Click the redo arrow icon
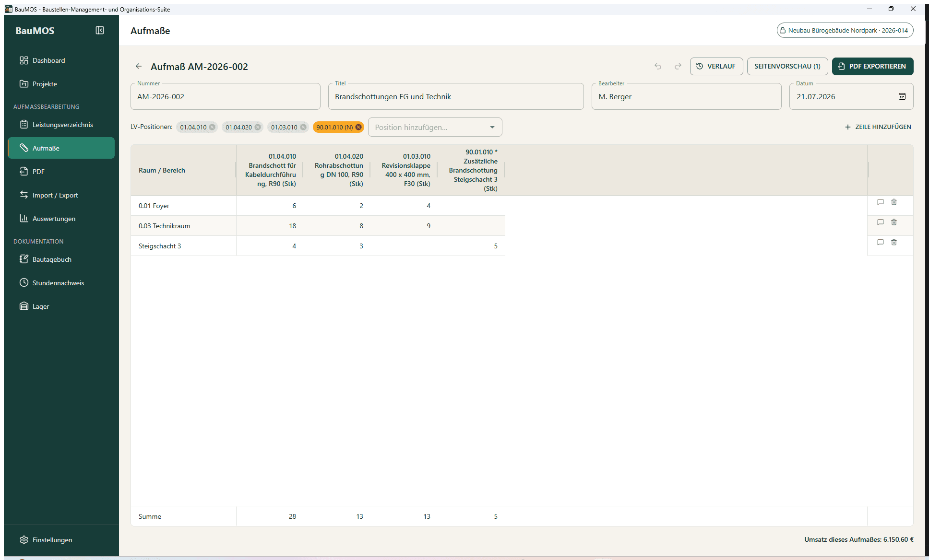929x560 pixels. click(678, 66)
